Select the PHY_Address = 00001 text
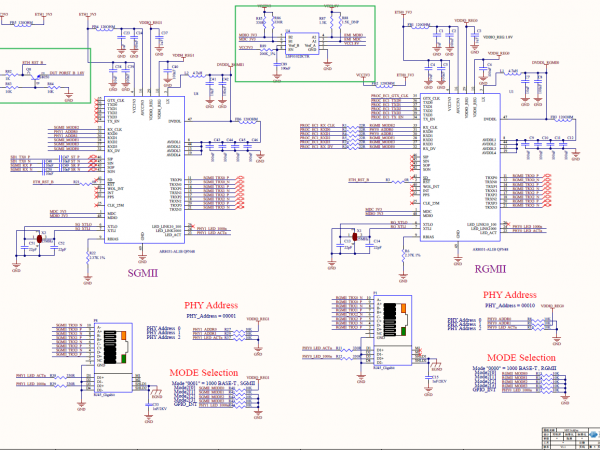Image resolution: width=600 pixels, height=450 pixels. click(x=211, y=315)
